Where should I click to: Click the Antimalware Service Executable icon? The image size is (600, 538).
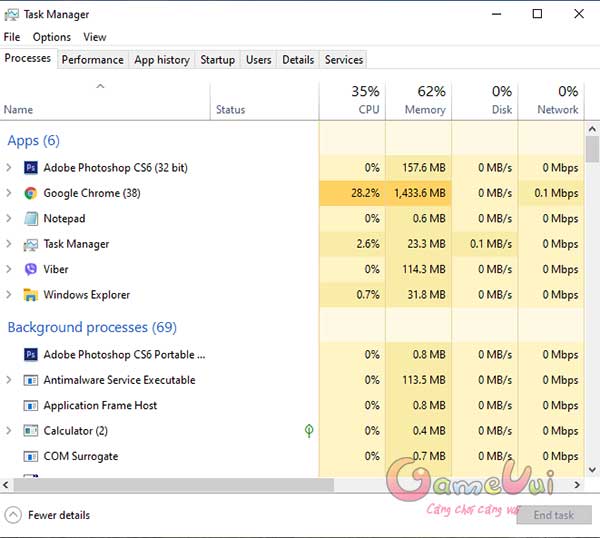tap(31, 380)
